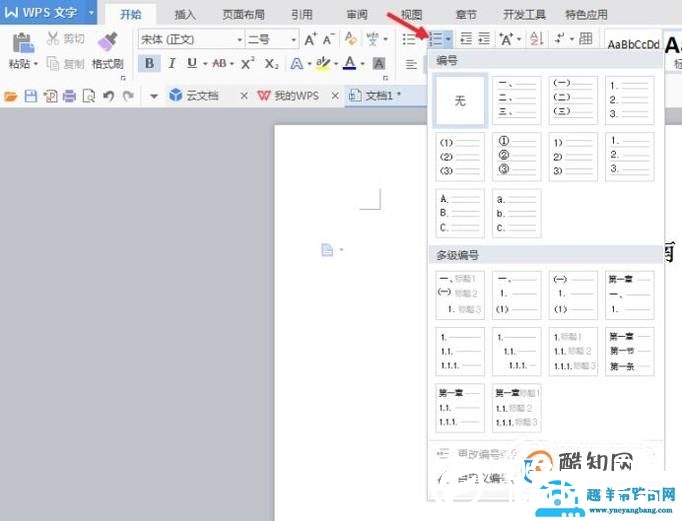Open the 页面布局 tab
Image resolution: width=682 pixels, height=521 pixels.
pyautogui.click(x=244, y=15)
